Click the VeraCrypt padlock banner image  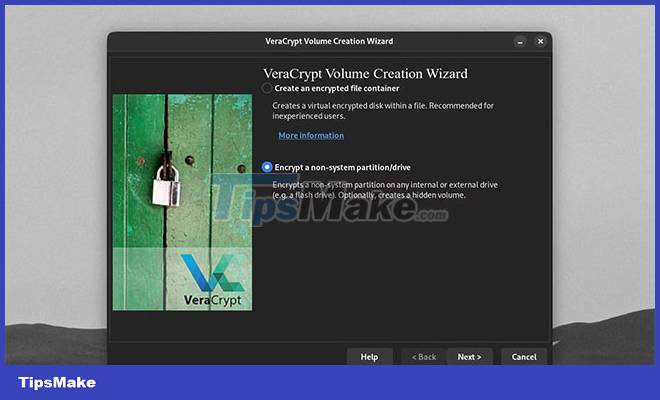182,203
